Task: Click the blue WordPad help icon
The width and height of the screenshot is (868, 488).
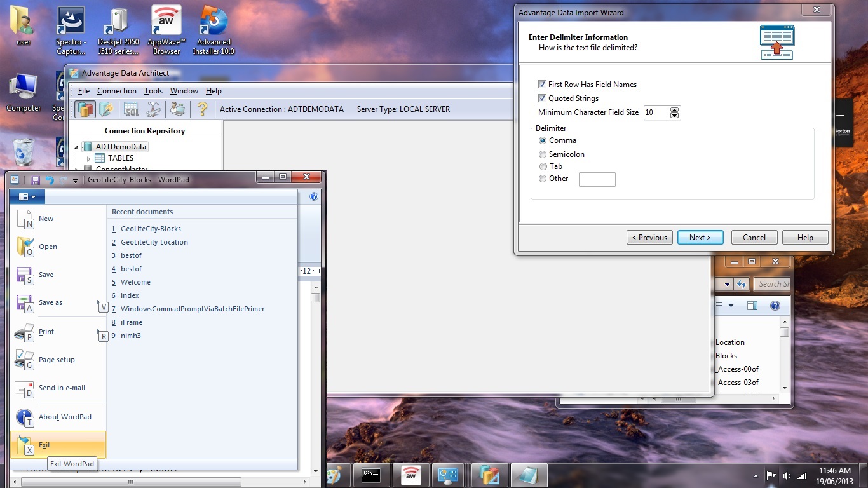Action: click(x=313, y=197)
